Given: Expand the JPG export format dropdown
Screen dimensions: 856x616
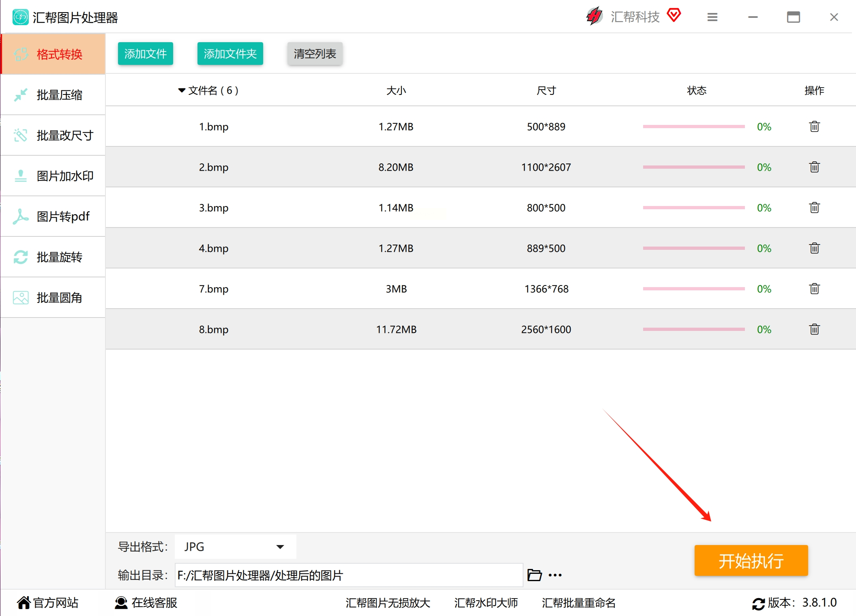Looking at the screenshot, I should pyautogui.click(x=280, y=547).
